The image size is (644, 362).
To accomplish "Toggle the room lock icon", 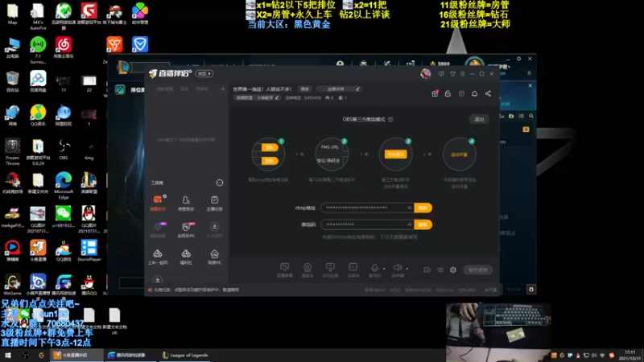I will [x=448, y=93].
